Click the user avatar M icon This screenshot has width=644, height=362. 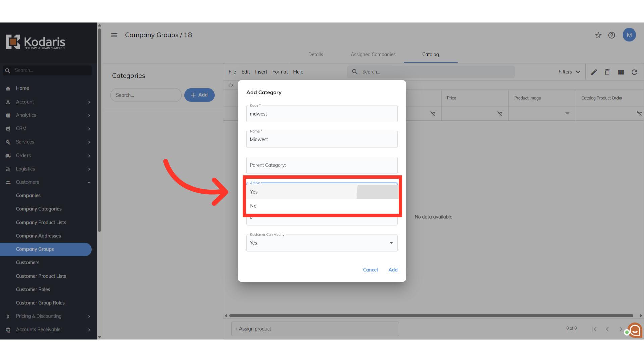pyautogui.click(x=629, y=35)
